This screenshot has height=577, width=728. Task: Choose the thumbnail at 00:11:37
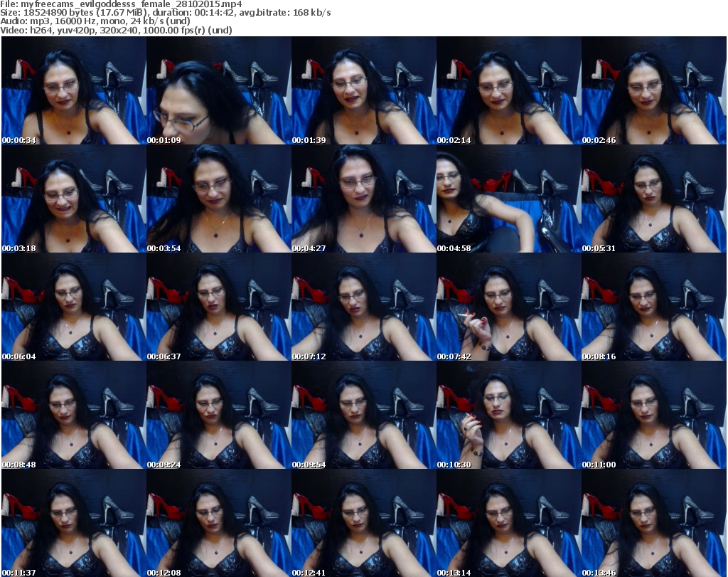[x=74, y=523]
